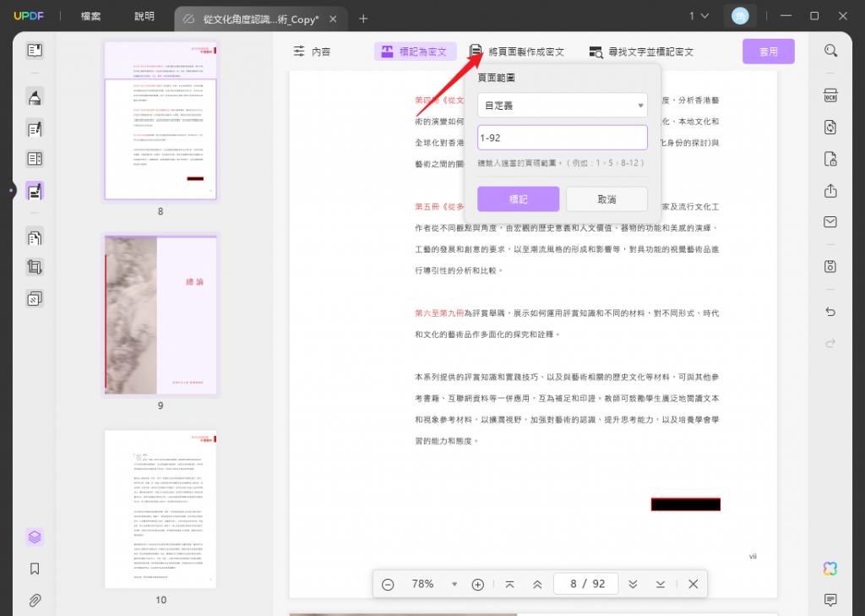This screenshot has height=616, width=865.
Task: Click the Save as other icon
Action: coord(830,267)
